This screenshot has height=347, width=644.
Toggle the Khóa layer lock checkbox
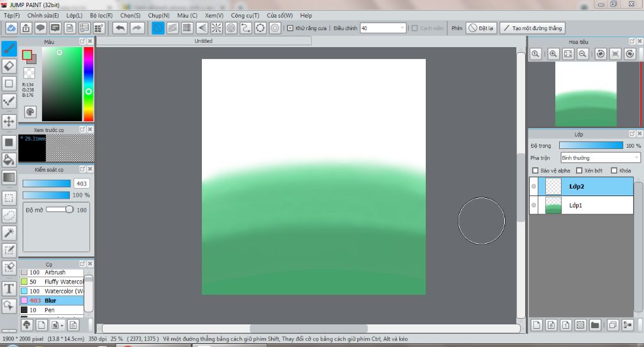614,170
